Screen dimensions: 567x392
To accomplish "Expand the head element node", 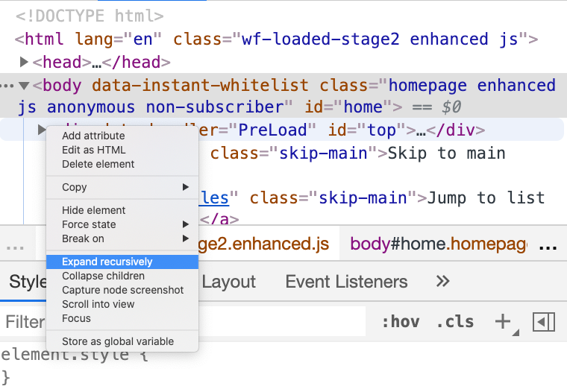I will pyautogui.click(x=24, y=62).
